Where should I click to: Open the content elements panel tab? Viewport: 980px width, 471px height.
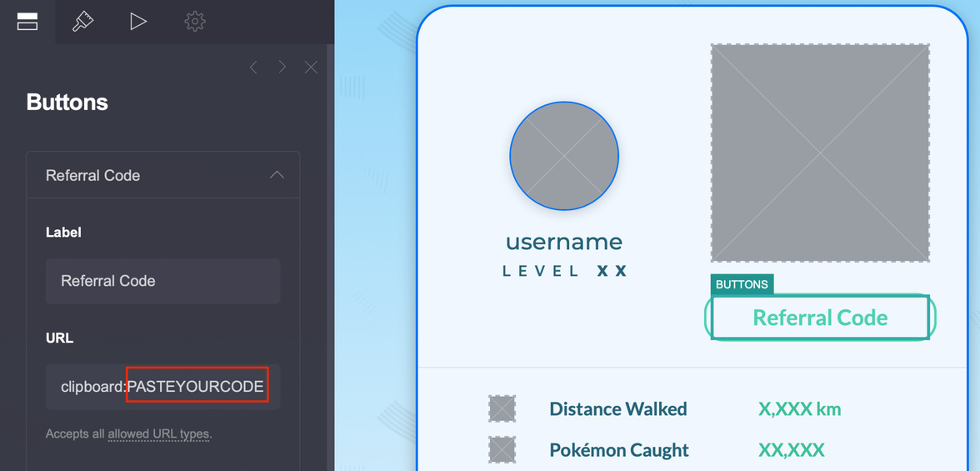(27, 22)
